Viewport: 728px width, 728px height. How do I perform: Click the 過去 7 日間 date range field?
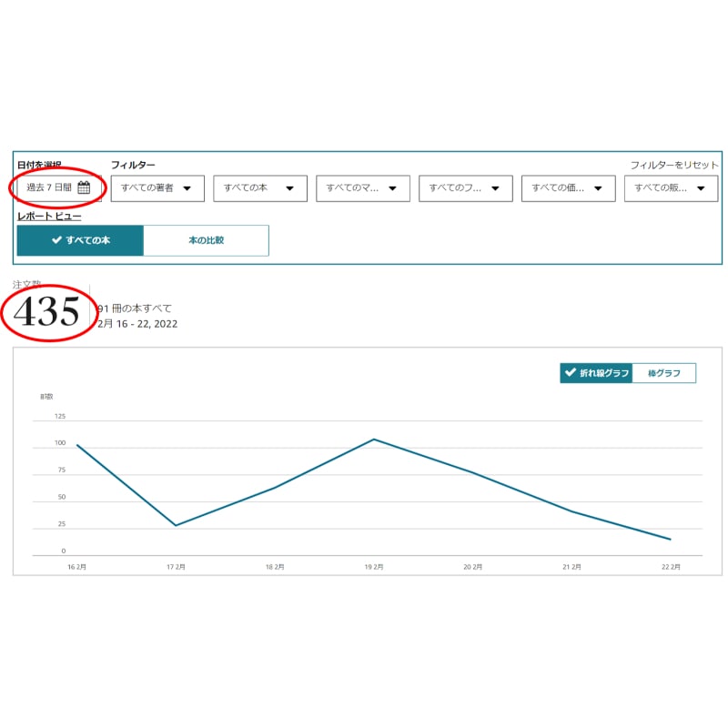[59, 188]
